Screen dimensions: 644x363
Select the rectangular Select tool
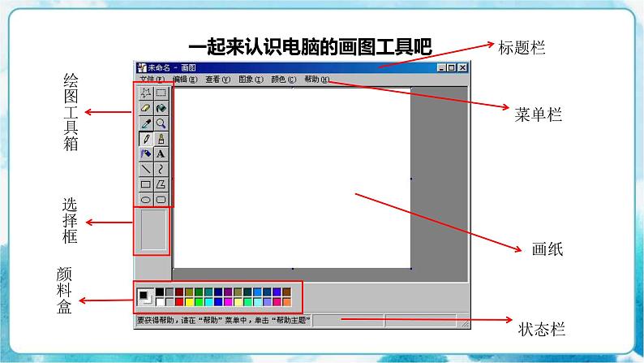161,93
